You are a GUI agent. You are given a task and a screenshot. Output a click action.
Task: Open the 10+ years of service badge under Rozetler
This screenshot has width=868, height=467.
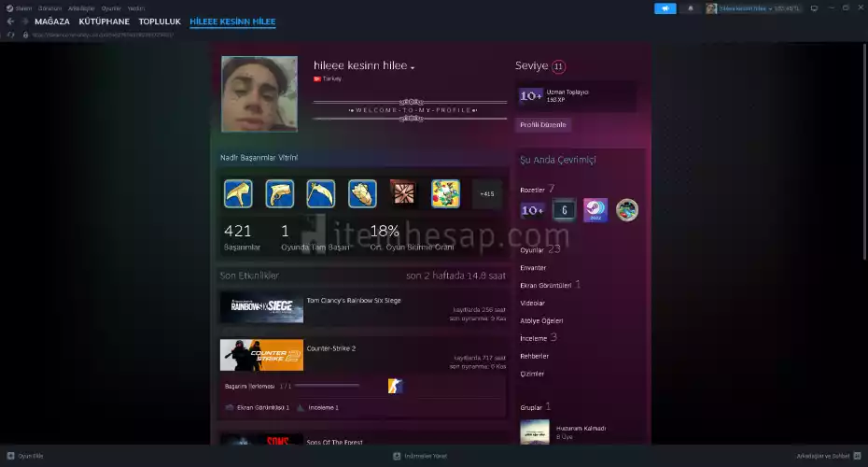tap(532, 210)
